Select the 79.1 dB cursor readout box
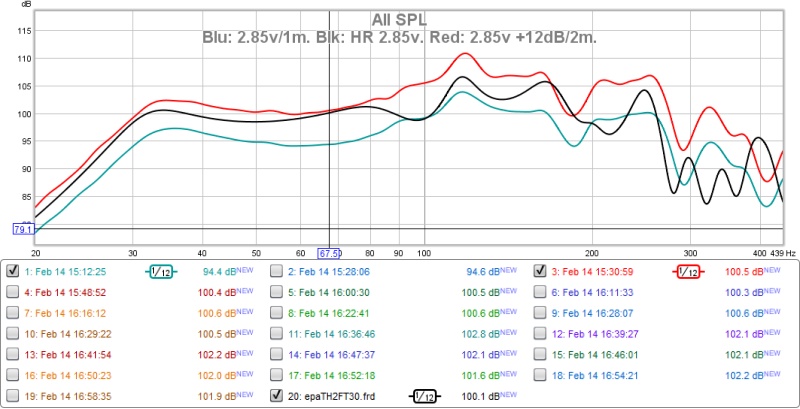The image size is (800, 409). pyautogui.click(x=23, y=230)
